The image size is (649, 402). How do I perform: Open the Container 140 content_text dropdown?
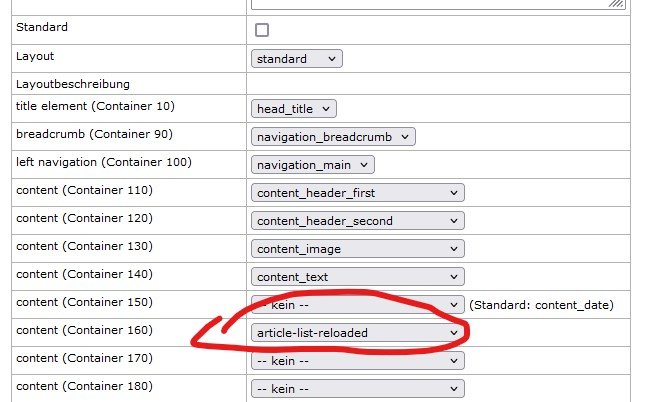coord(357,277)
